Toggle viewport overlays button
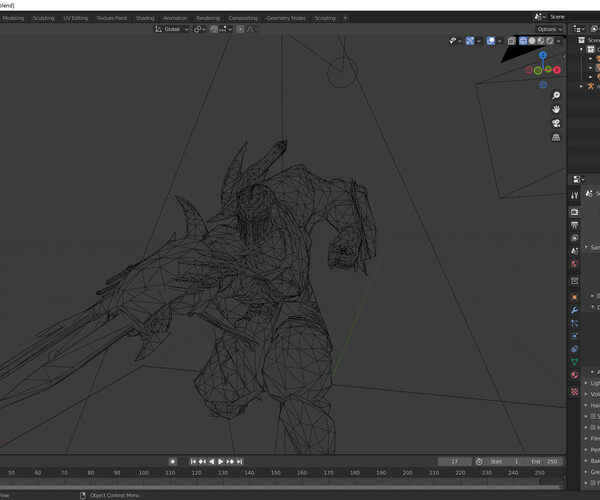This screenshot has height=500, width=600. [x=490, y=41]
